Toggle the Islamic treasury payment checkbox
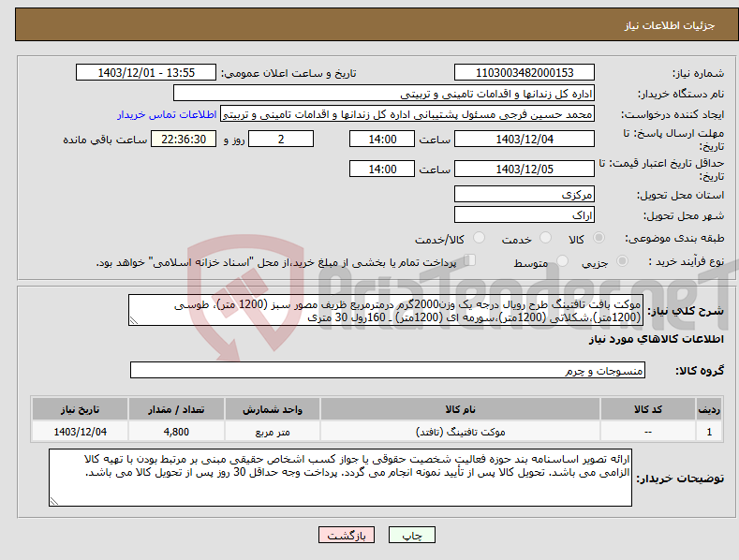Viewport: 739px width, 560px height. coord(470,260)
